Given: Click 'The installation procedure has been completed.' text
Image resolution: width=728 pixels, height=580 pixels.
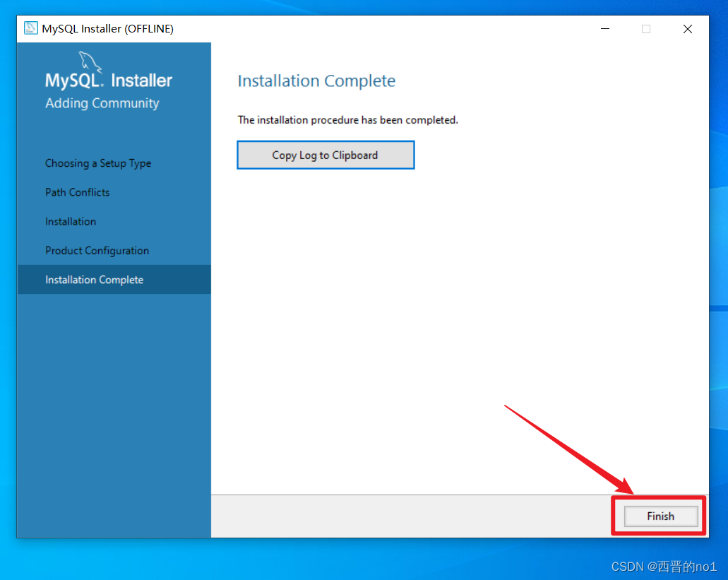Looking at the screenshot, I should point(347,120).
